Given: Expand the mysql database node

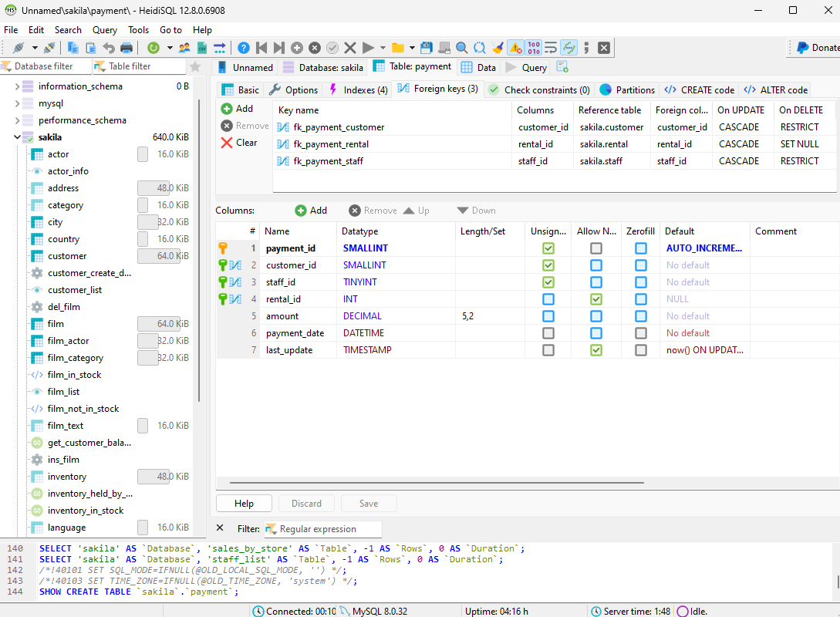Looking at the screenshot, I should coord(17,103).
